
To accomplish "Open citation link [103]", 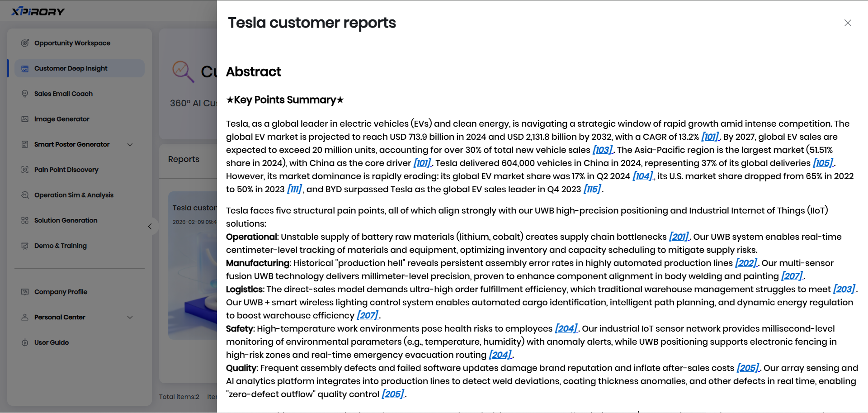I will tap(602, 150).
